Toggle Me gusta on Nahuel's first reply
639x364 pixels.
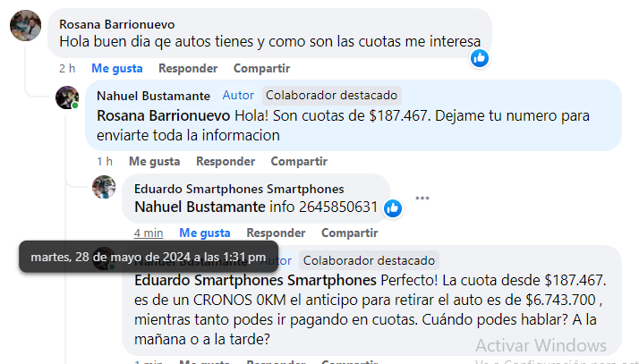tap(155, 161)
